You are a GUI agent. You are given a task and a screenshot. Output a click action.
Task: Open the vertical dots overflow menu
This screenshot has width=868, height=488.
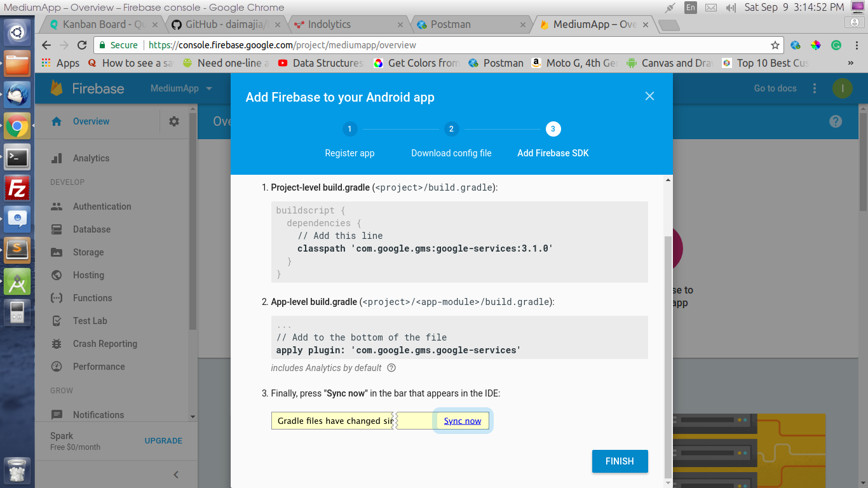(x=815, y=88)
